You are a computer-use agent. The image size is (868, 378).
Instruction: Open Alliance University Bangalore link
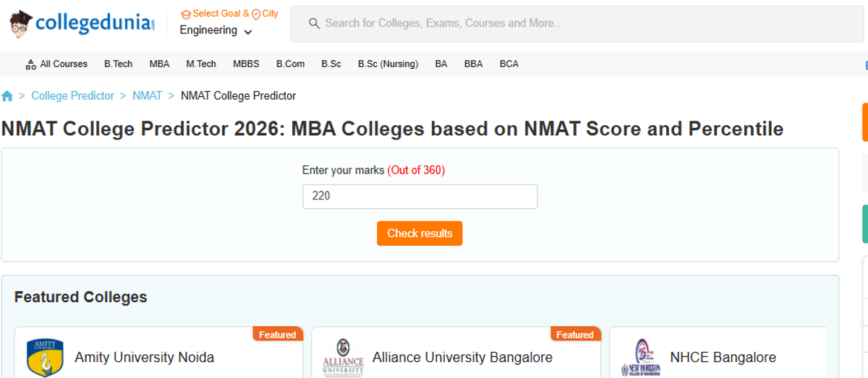(462, 358)
